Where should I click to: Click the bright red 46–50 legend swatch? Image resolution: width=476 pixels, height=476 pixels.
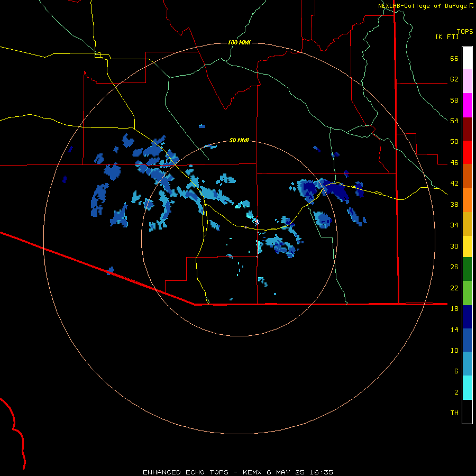pyautogui.click(x=467, y=152)
